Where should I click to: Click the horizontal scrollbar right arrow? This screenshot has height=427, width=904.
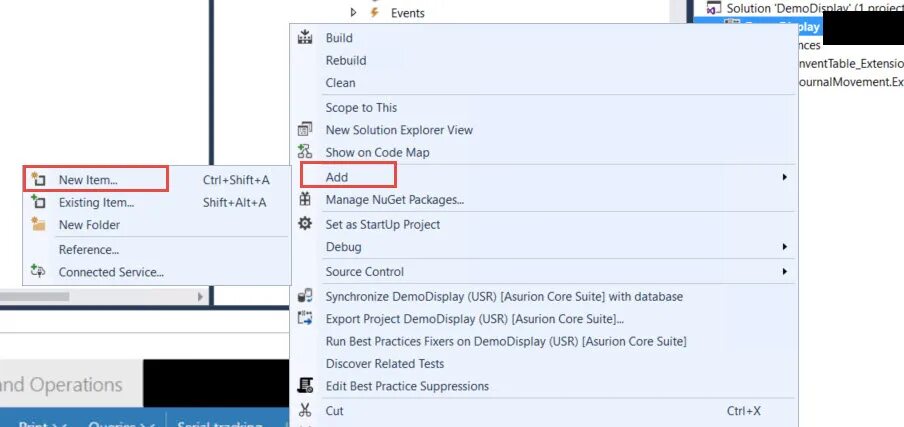click(x=200, y=297)
